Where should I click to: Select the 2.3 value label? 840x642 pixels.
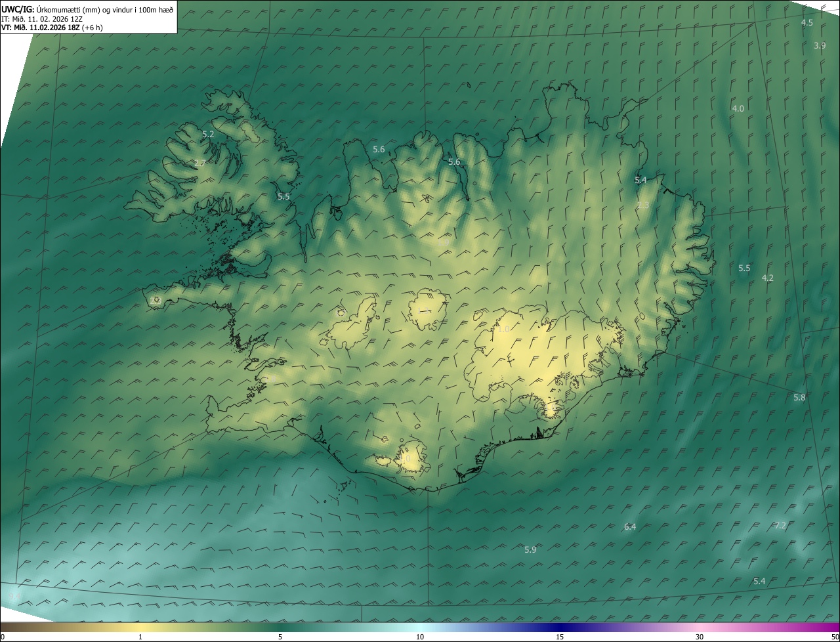click(643, 205)
